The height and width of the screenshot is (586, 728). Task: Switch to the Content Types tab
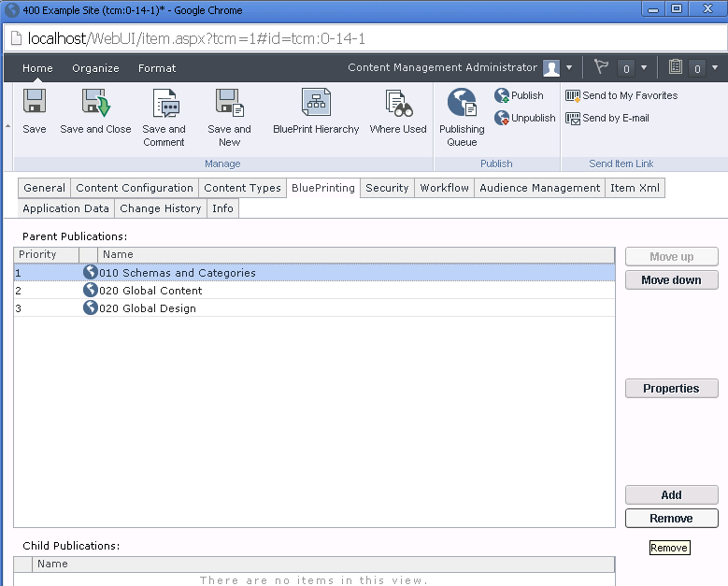(242, 188)
